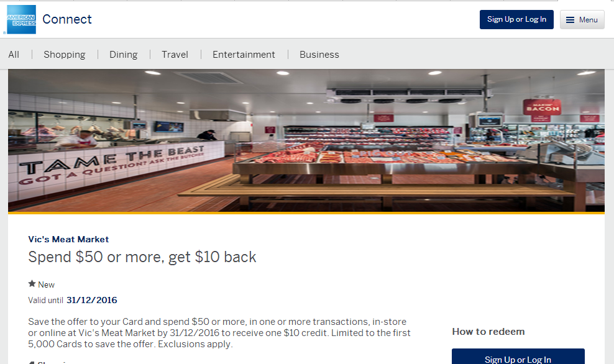Go to the Dining category

(123, 55)
